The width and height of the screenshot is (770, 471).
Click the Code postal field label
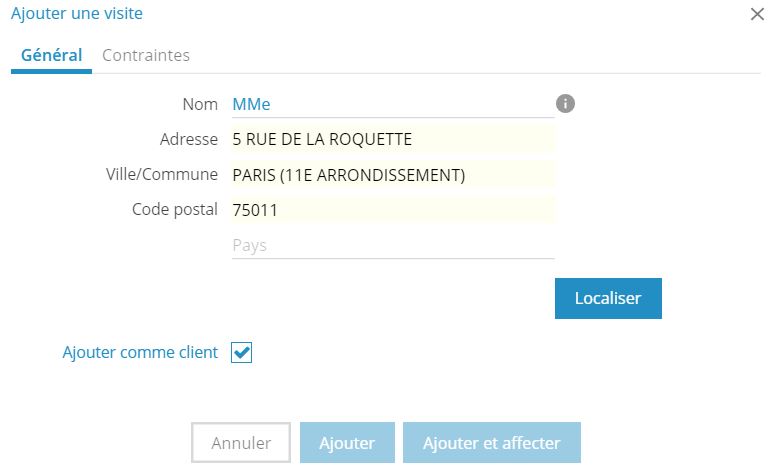click(175, 210)
